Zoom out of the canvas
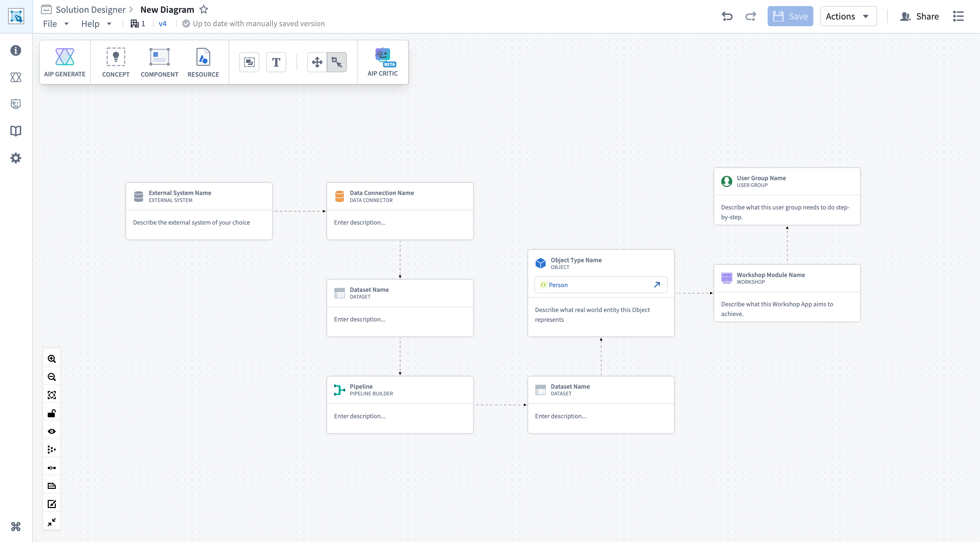 (52, 377)
